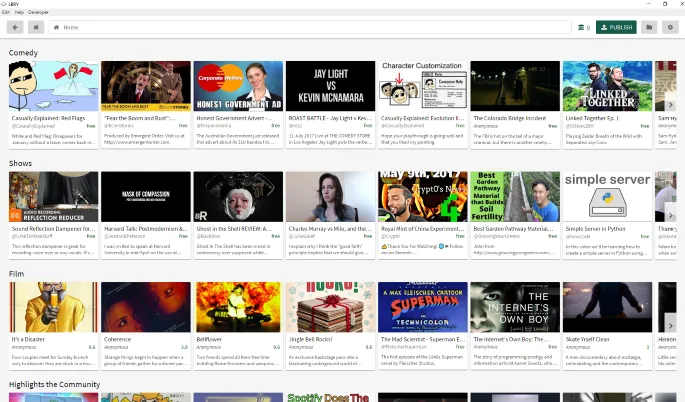Open The Internet's Own Boy thumbnail

515,307
